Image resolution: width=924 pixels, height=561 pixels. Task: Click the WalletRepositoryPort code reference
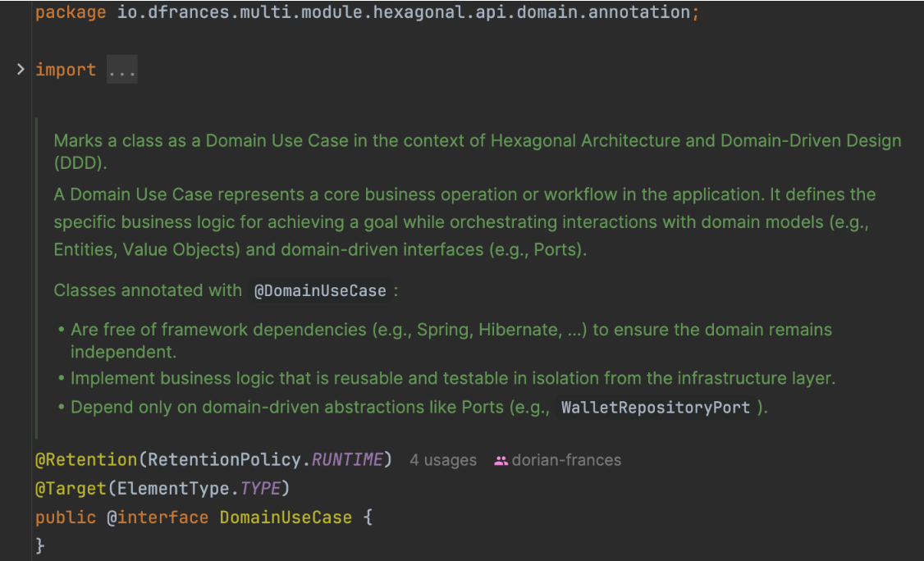[x=656, y=407]
